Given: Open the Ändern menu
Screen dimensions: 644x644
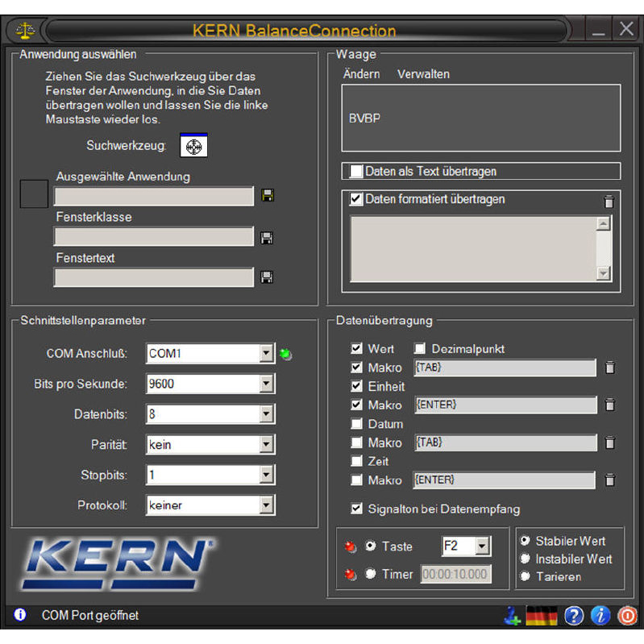Looking at the screenshot, I should click(361, 74).
